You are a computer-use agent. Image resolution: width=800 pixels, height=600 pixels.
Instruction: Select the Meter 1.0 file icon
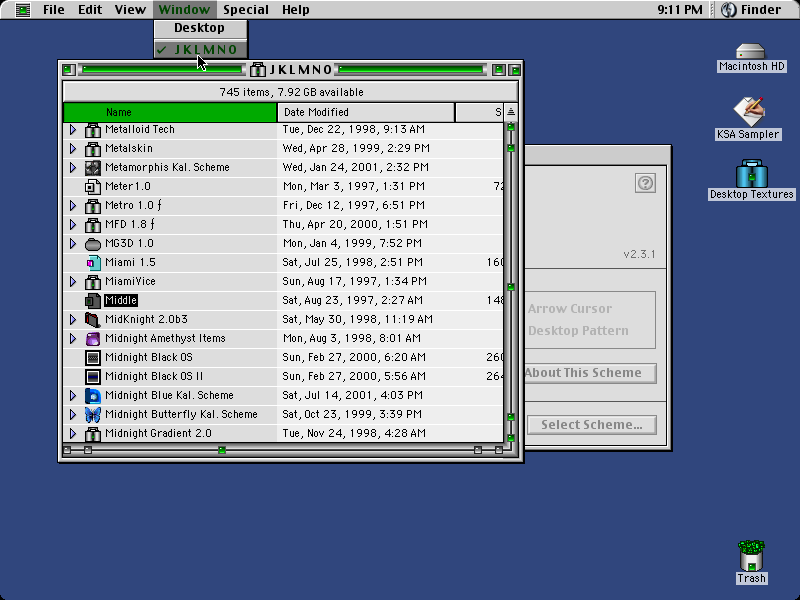click(92, 187)
